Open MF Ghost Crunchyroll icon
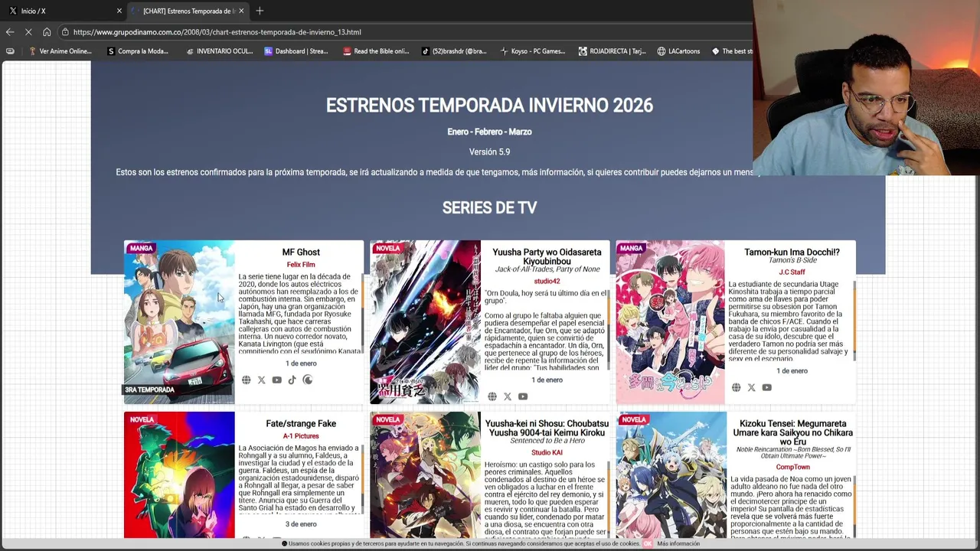Viewport: 980px width, 551px height. (x=308, y=380)
